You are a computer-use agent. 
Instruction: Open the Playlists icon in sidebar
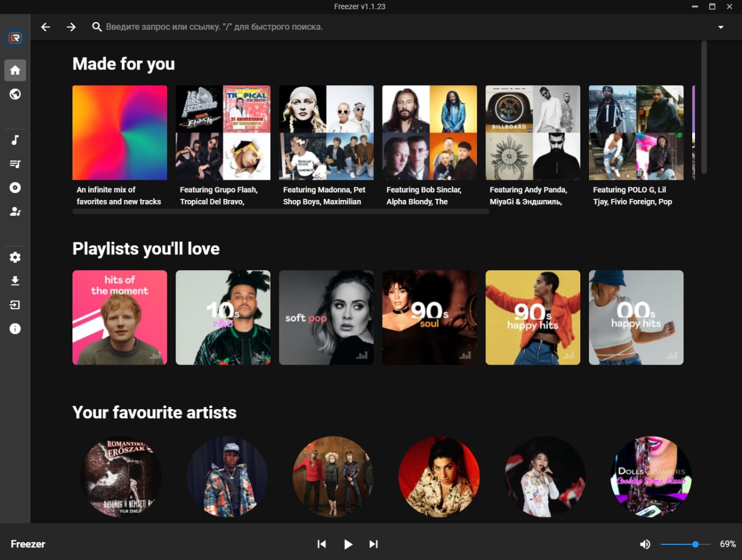pos(15,164)
